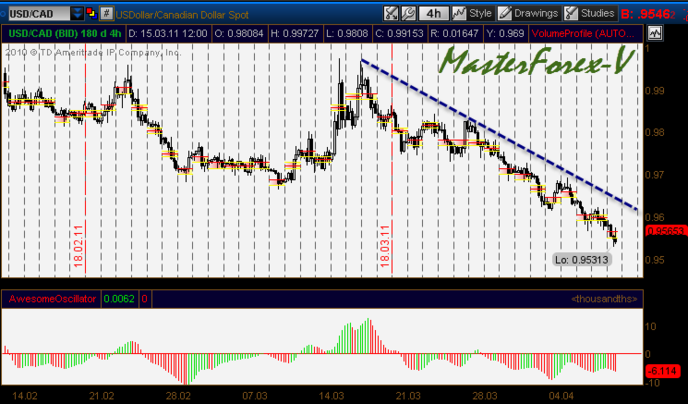This screenshot has width=688, height=404.
Task: Click the USD/CAD (BID) 180 d 4h label
Action: (x=64, y=33)
